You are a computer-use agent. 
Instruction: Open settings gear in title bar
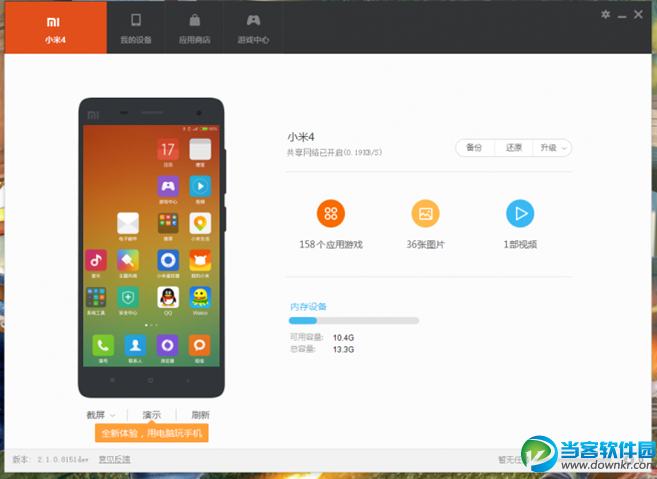tap(605, 15)
